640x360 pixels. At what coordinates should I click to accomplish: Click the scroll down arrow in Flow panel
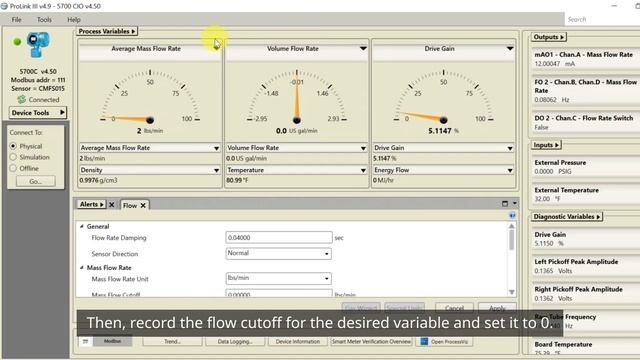click(511, 292)
